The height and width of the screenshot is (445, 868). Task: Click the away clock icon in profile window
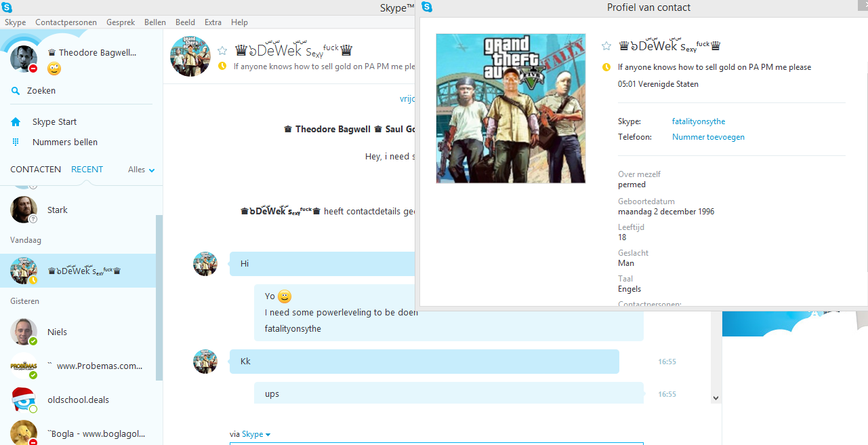pyautogui.click(x=606, y=67)
